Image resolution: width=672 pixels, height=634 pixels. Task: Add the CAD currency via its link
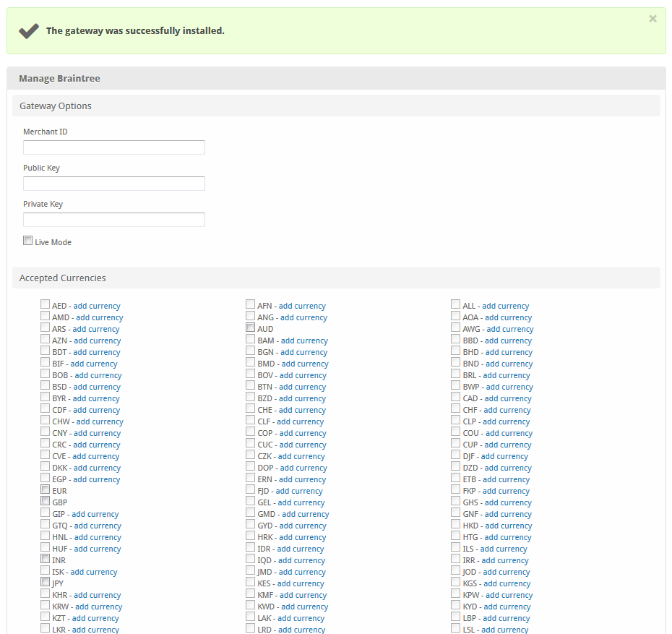point(508,398)
